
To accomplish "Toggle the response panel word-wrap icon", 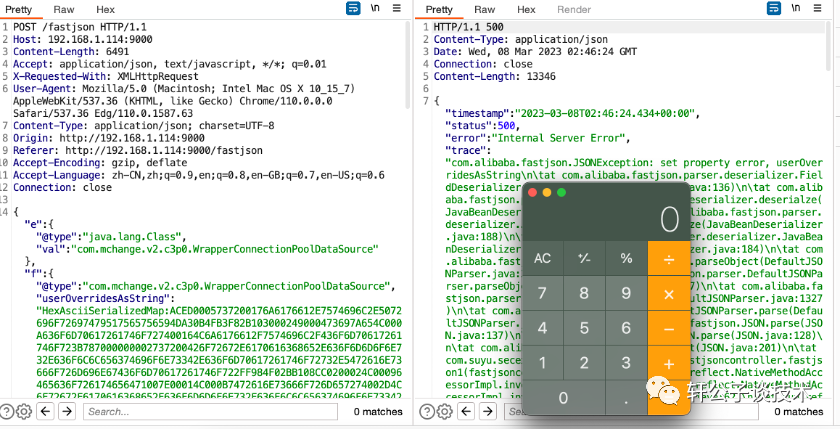I will click(774, 9).
